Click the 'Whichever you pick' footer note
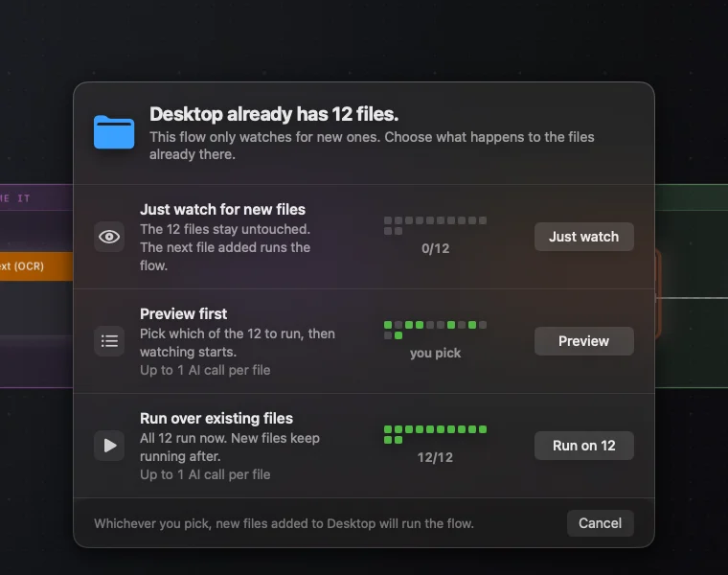 284,524
